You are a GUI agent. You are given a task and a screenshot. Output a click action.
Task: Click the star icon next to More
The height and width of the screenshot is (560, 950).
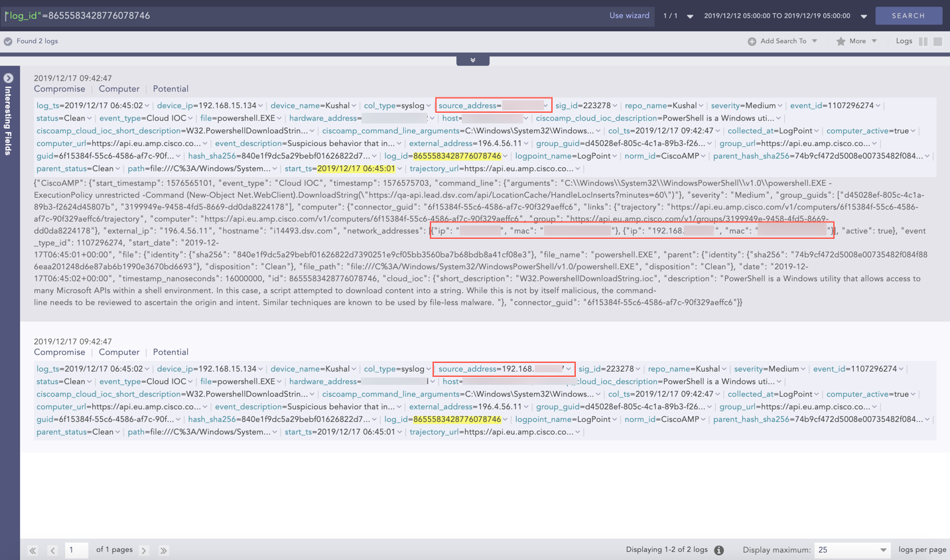(842, 41)
